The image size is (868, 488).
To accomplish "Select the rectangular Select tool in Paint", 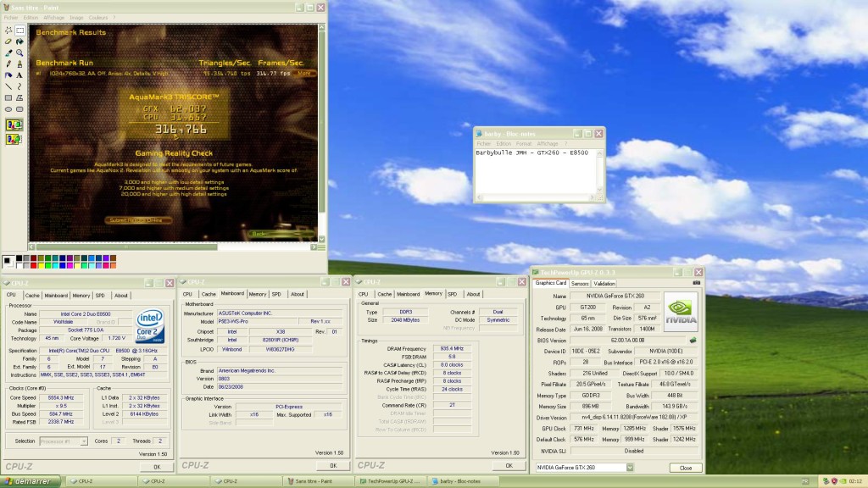I will click(20, 30).
